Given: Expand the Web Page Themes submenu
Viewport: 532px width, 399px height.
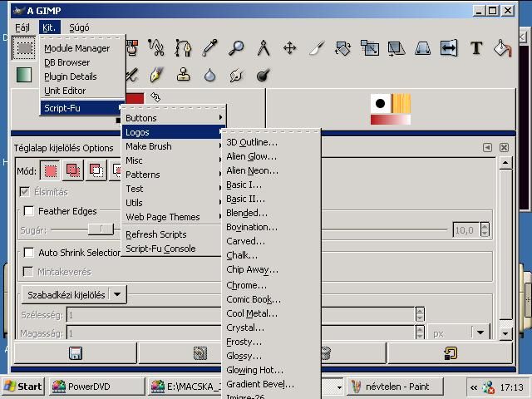Looking at the screenshot, I should tap(174, 217).
